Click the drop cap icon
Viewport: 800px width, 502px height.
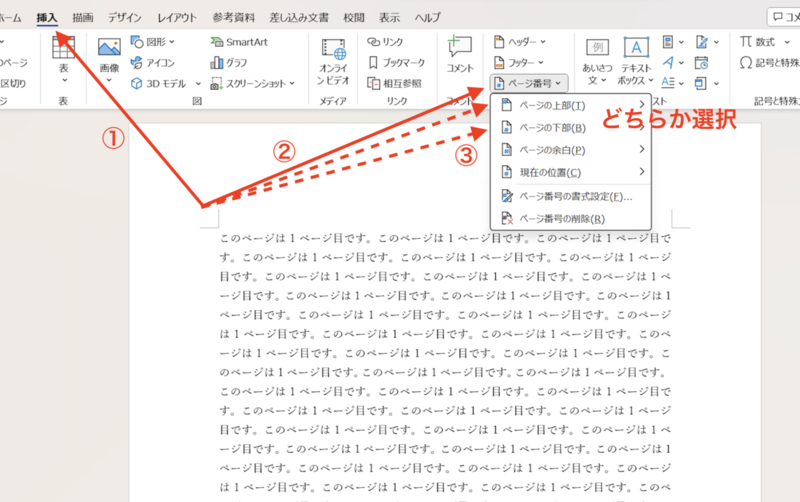[668, 83]
